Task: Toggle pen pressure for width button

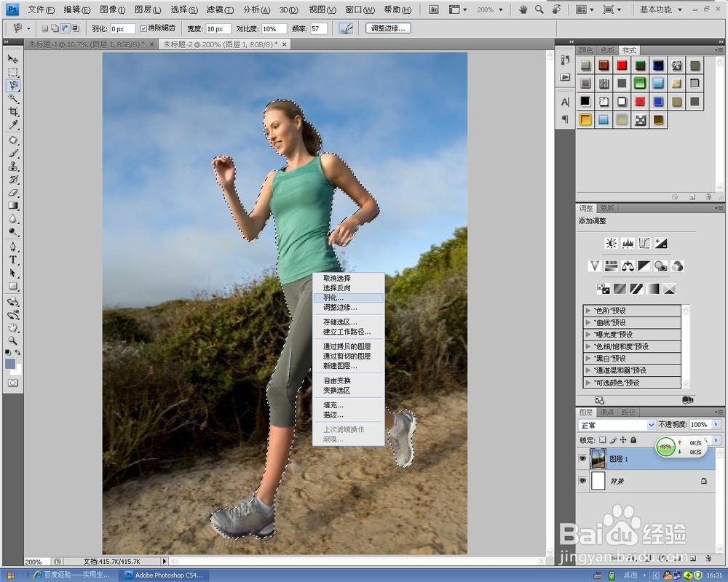Action: (346, 28)
